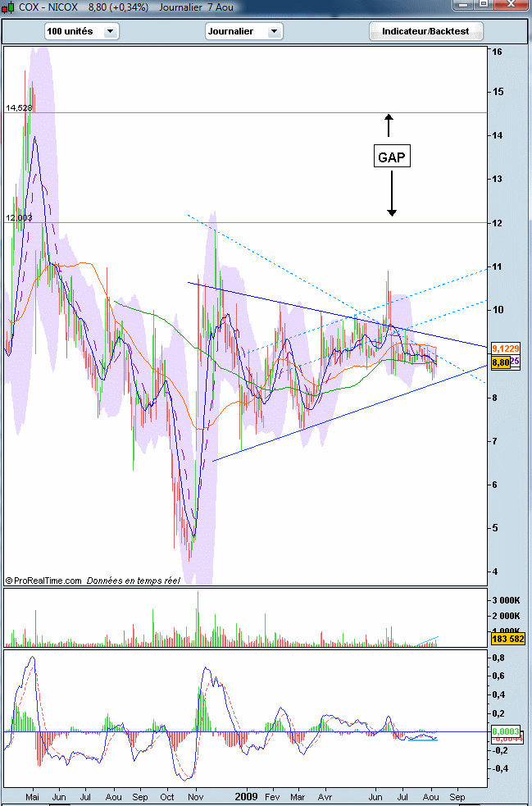Click the candlestick app icon in title bar
532x806 pixels.
click(x=7, y=7)
